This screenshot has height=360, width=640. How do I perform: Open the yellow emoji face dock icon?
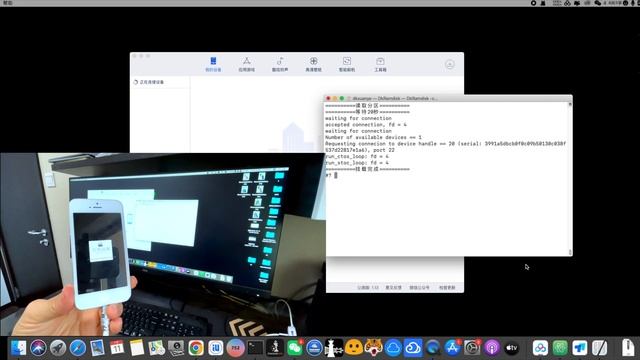(353, 348)
